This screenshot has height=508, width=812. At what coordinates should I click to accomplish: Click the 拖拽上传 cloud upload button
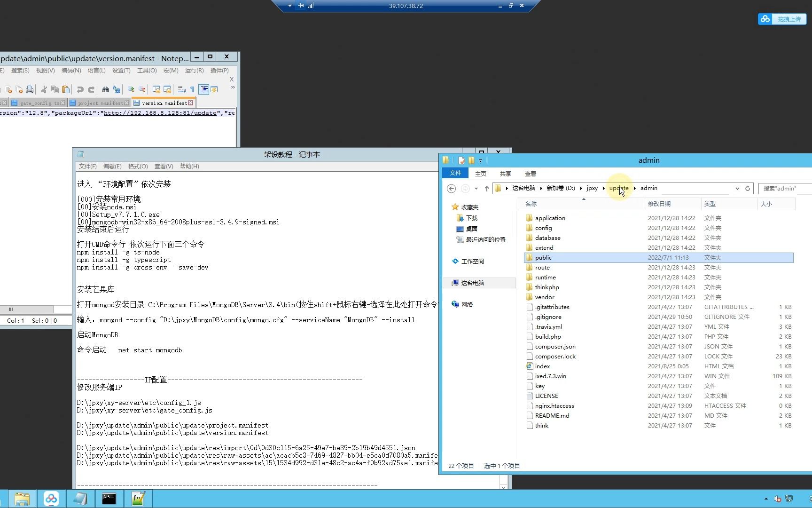(x=782, y=19)
